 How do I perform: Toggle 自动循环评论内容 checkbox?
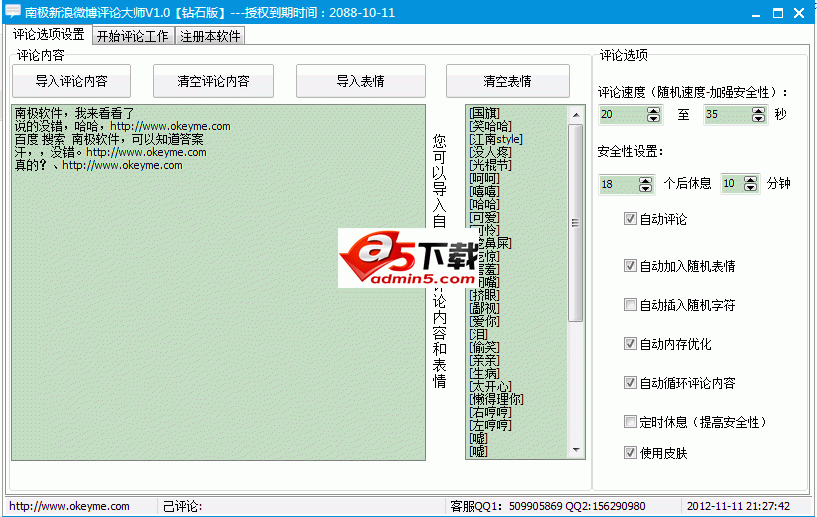pos(630,383)
